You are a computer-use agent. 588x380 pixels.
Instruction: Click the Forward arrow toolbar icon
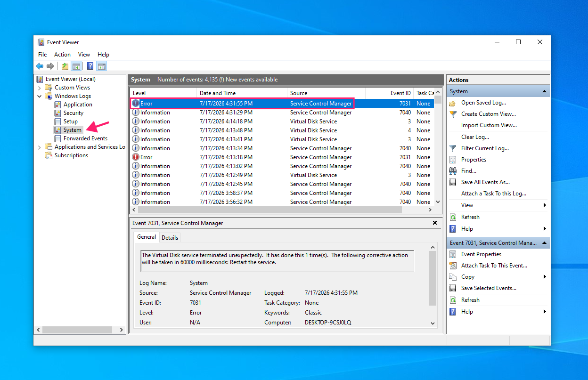50,66
